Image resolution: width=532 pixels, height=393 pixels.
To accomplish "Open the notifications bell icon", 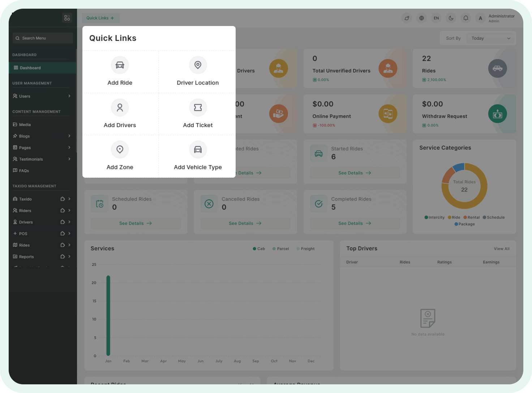I will tap(466, 18).
